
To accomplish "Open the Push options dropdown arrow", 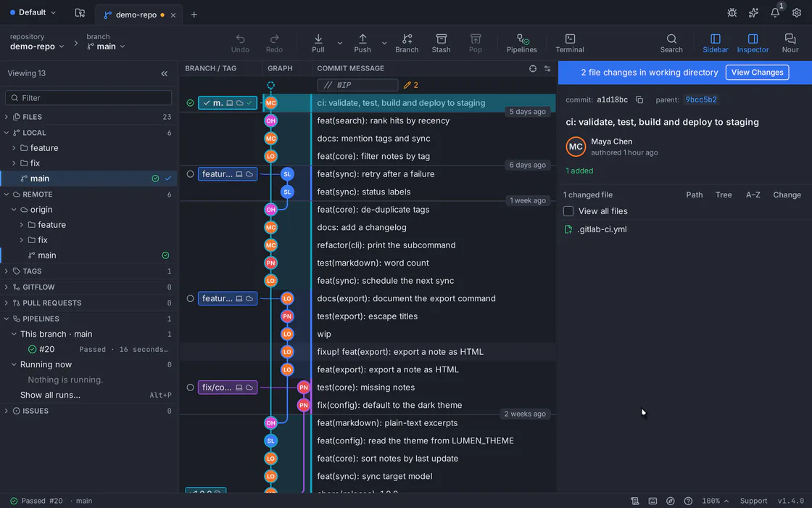I will pos(384,44).
